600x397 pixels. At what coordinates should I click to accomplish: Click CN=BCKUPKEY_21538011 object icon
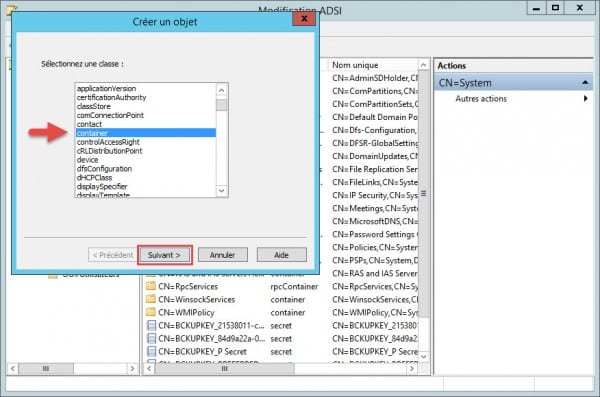click(x=152, y=325)
